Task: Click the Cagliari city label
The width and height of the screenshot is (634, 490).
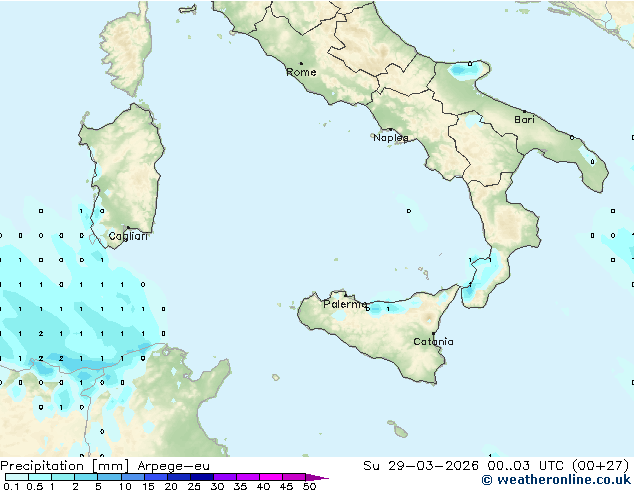Action: 128,236
